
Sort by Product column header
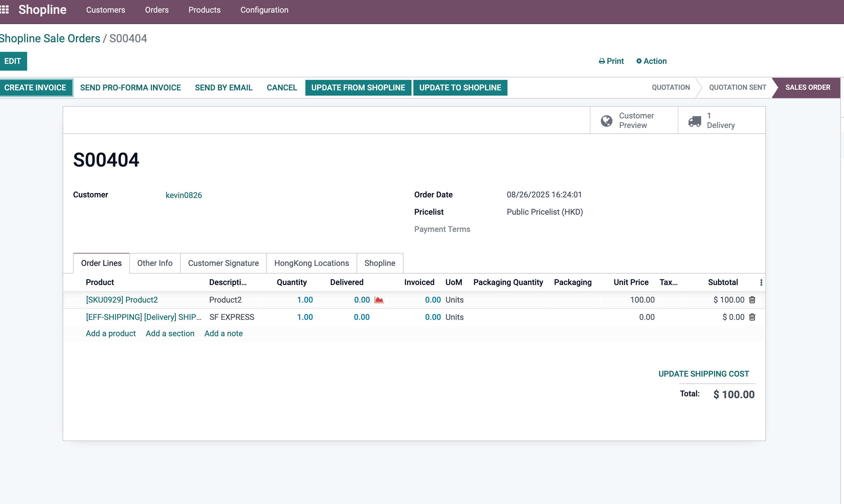pos(100,282)
